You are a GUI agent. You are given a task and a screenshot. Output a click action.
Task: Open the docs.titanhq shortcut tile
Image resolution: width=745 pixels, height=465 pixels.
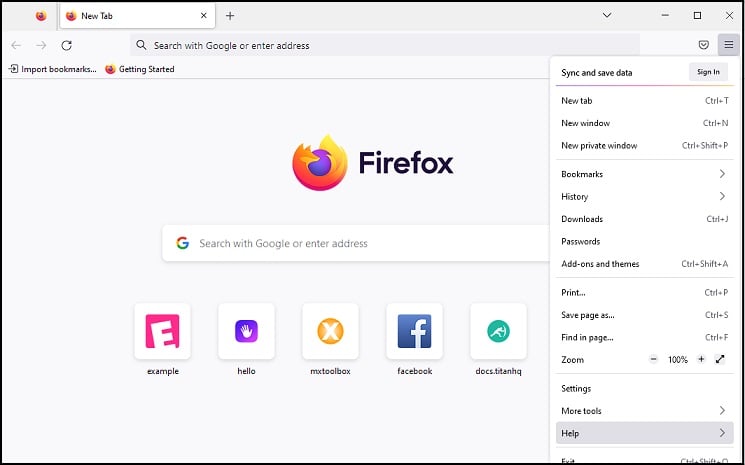[498, 339]
